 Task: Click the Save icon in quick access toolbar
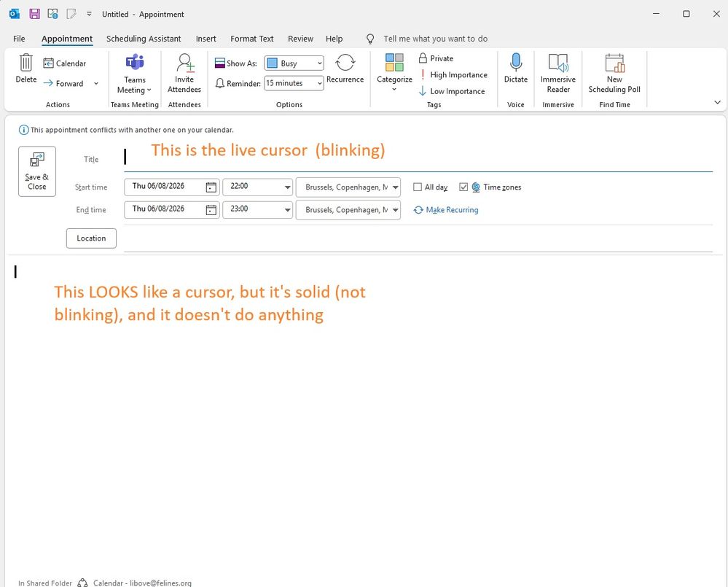pos(34,14)
